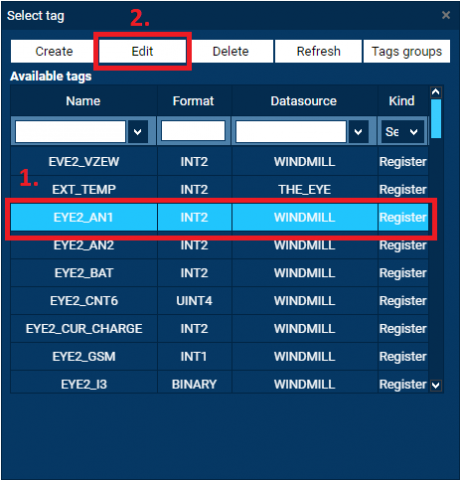460x480 pixels.
Task: Click the scroll down arrow
Action: [436, 385]
